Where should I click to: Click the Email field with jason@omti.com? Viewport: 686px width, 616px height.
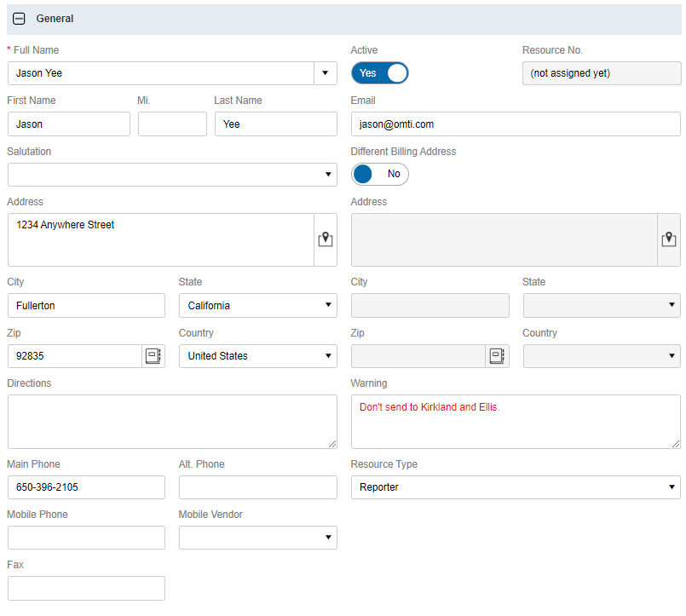tap(515, 124)
